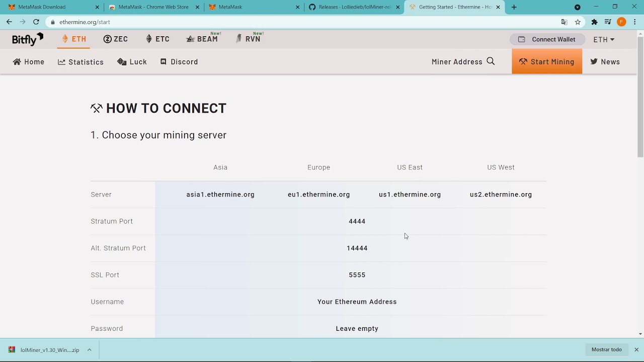644x362 pixels.
Task: Click the page vertical scrollbar
Action: (640, 97)
